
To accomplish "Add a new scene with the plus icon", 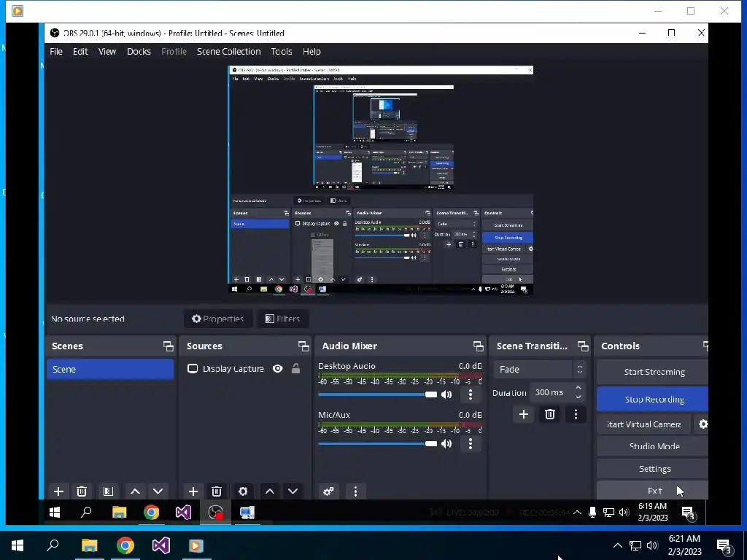I will [x=58, y=491].
